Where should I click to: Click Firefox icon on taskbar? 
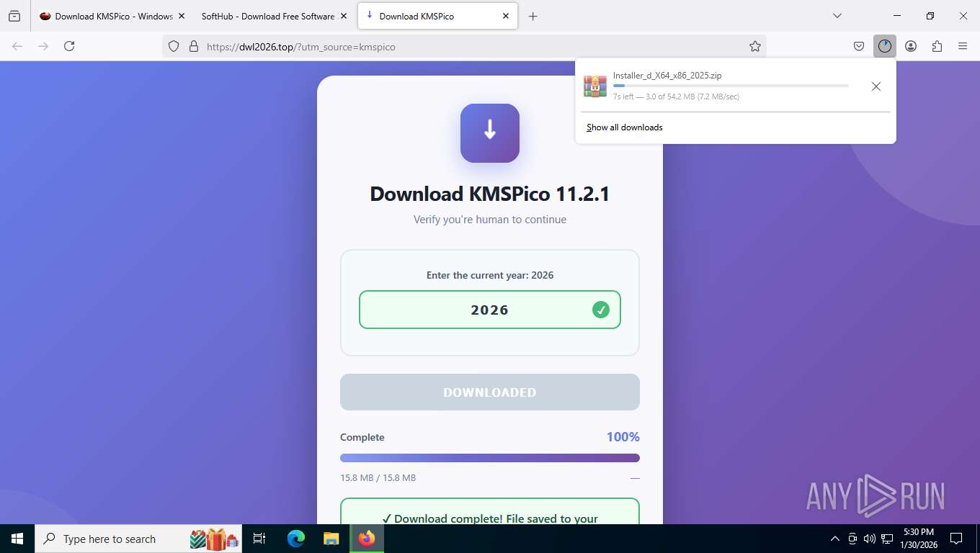367,539
